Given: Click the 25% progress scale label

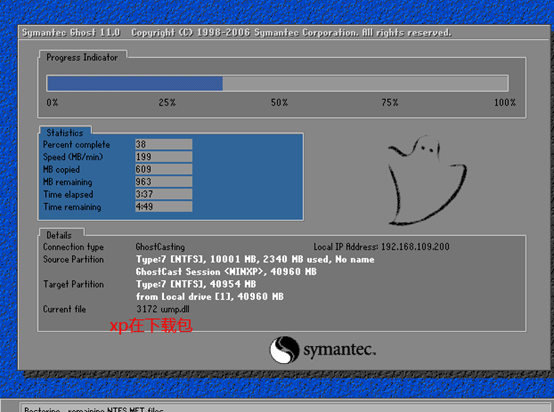Looking at the screenshot, I should coord(167,102).
